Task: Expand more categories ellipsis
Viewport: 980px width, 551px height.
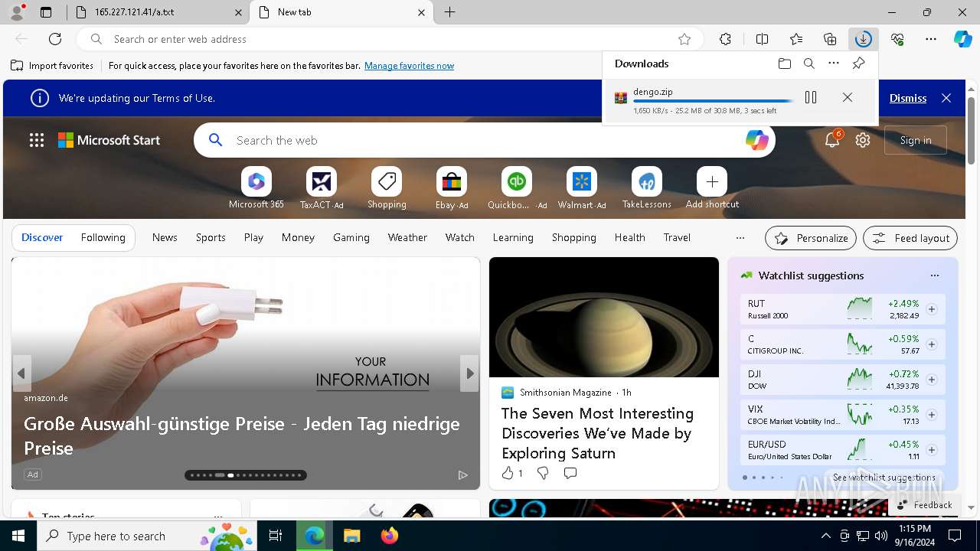Action: [x=740, y=237]
